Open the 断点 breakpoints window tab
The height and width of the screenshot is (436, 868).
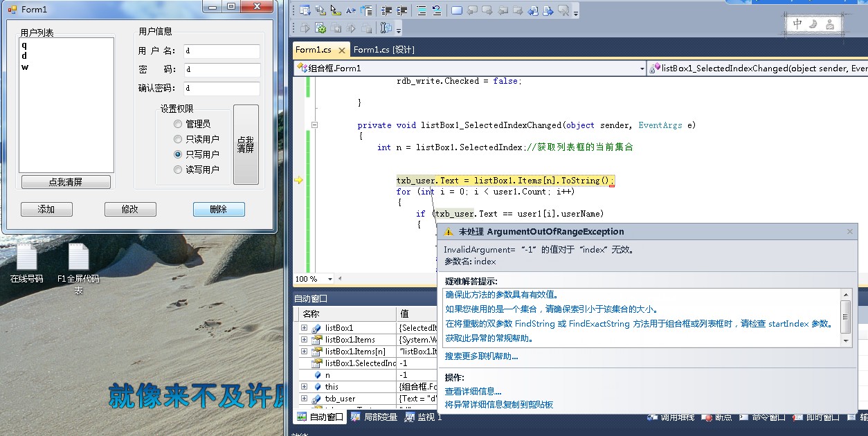[x=717, y=417]
